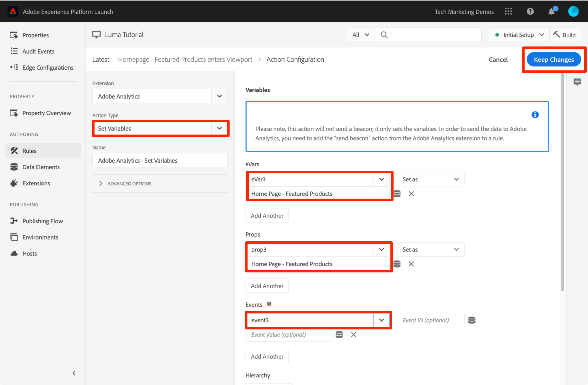Image resolution: width=588 pixels, height=385 pixels.
Task: Expand Advanced Options section
Action: (129, 184)
